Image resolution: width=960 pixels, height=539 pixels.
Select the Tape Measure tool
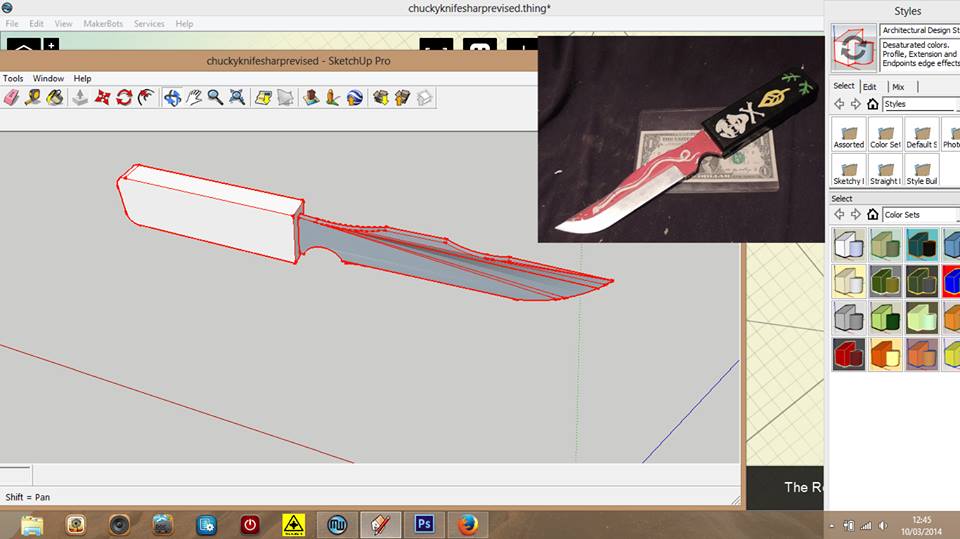pyautogui.click(x=33, y=97)
